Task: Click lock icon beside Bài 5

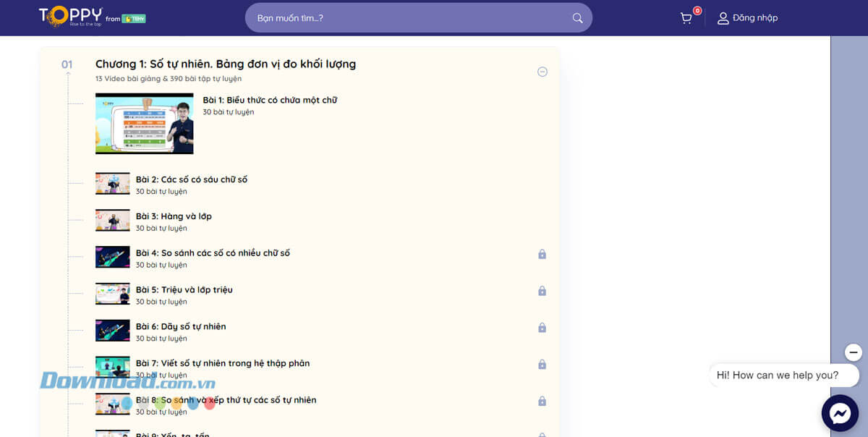Action: [x=542, y=291]
